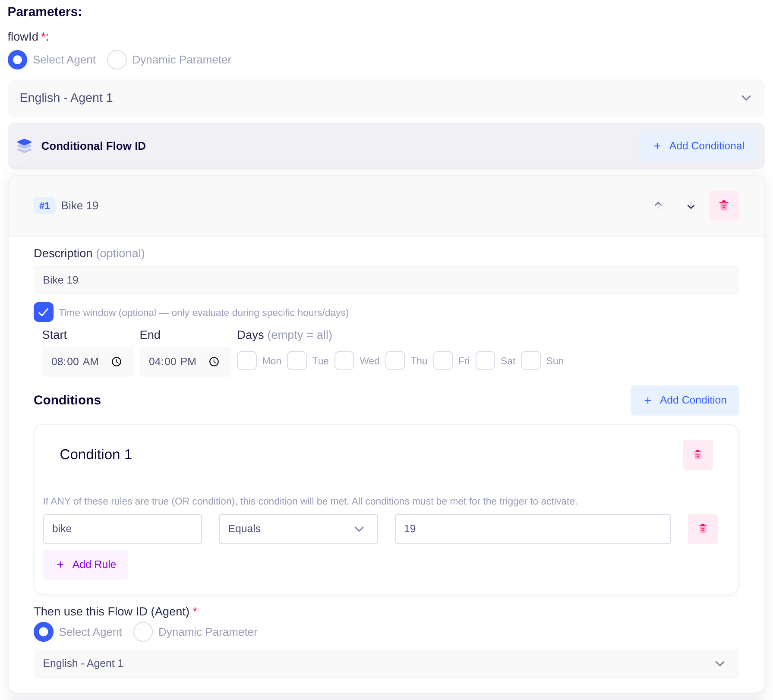Click the #1 badge of the conditional

(x=44, y=206)
